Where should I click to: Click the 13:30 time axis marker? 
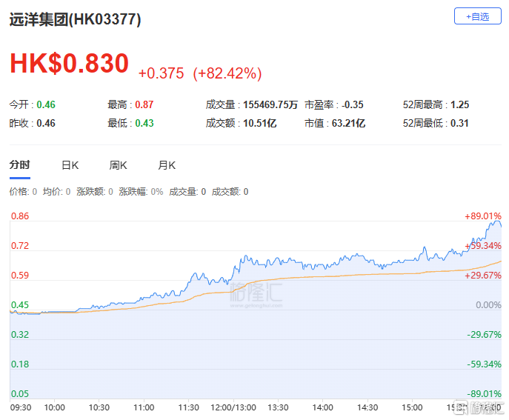tap(278, 407)
